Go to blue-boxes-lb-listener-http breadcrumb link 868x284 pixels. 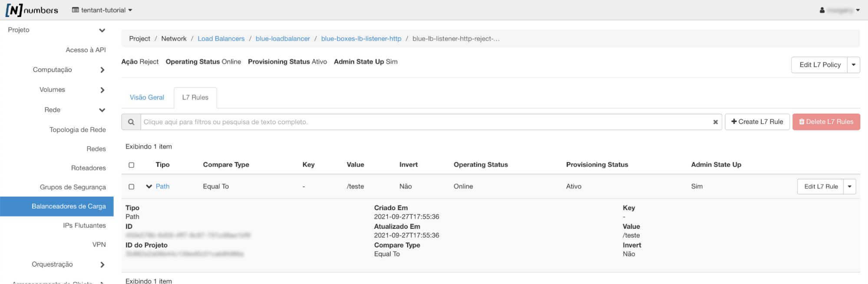[361, 39]
